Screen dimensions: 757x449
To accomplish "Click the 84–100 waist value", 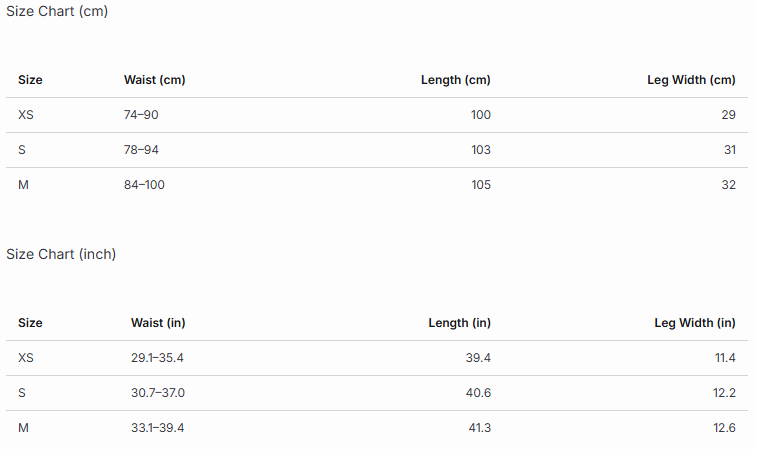I will coord(144,185).
